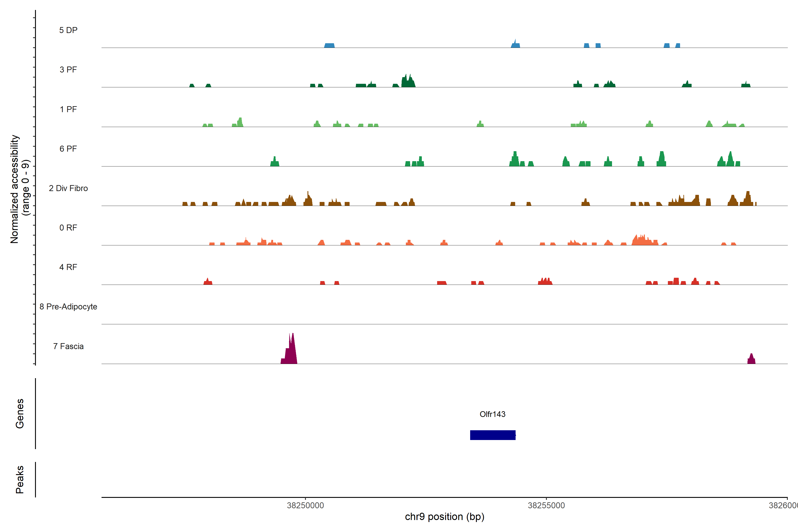This screenshot has width=798, height=532.
Task: Click the 4 RF track label
Action: pos(68,267)
